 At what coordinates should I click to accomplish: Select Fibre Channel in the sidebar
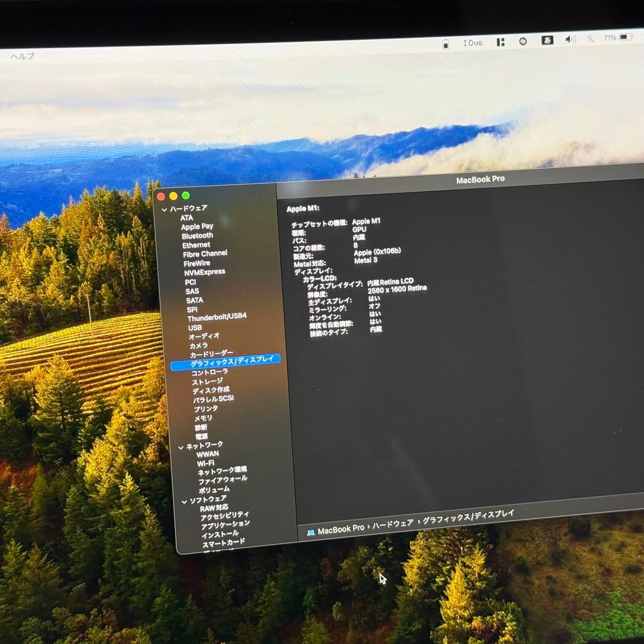tap(205, 254)
